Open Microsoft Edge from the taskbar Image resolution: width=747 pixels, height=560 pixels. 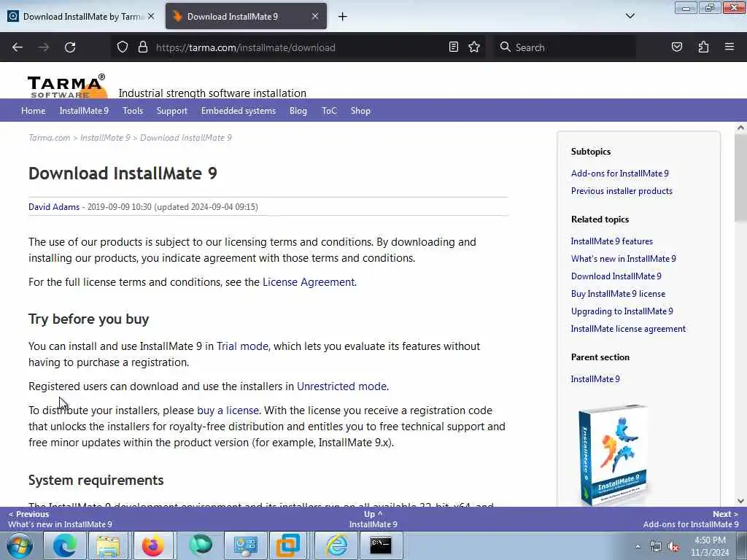[65, 545]
